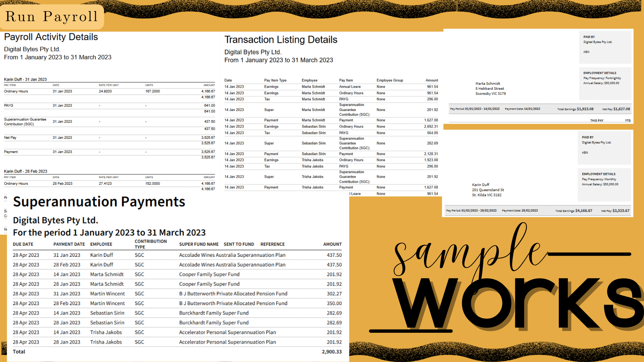
Task: Click the Payroll Activity Details heading
Action: point(51,37)
